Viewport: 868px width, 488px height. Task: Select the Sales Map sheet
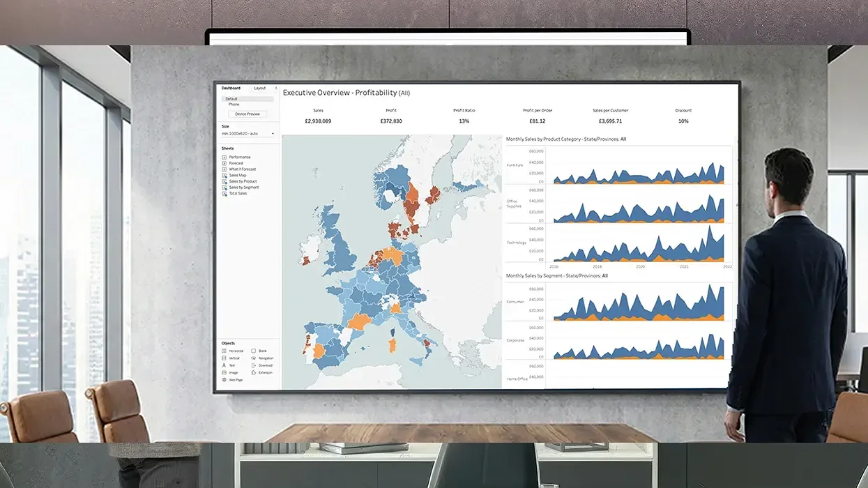click(238, 175)
